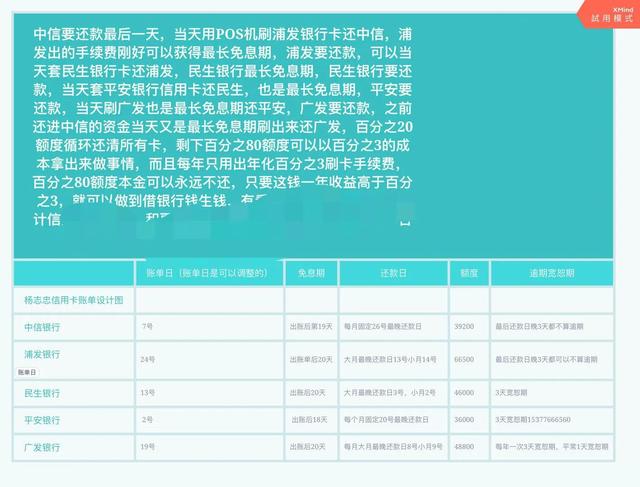Click the 3天宽恕期 cell in 民生银行 row
The width and height of the screenshot is (640, 487).
pos(552,393)
